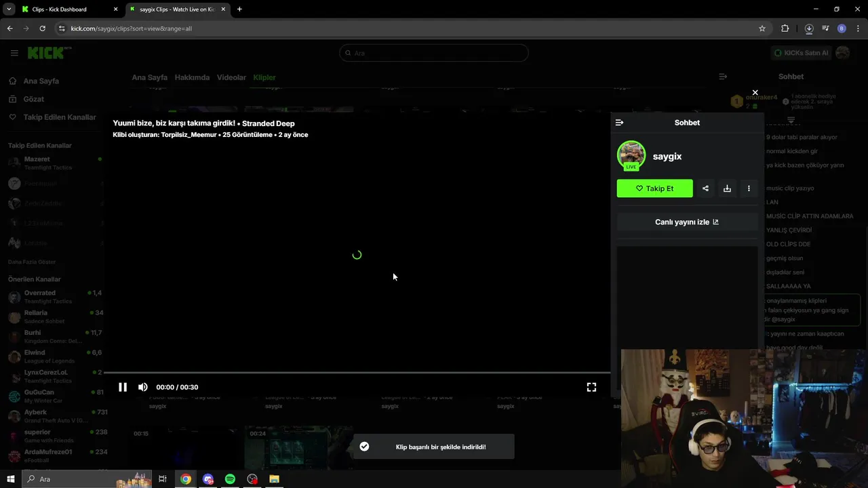Open the Chrome tab search dropdown
Image resolution: width=868 pixels, height=488 pixels.
click(x=9, y=9)
